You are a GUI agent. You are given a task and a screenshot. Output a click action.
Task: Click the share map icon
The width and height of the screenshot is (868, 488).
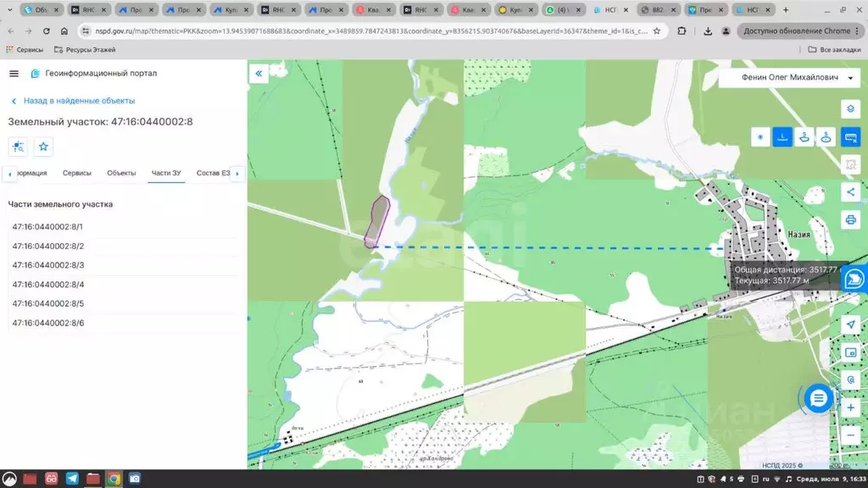(x=850, y=192)
